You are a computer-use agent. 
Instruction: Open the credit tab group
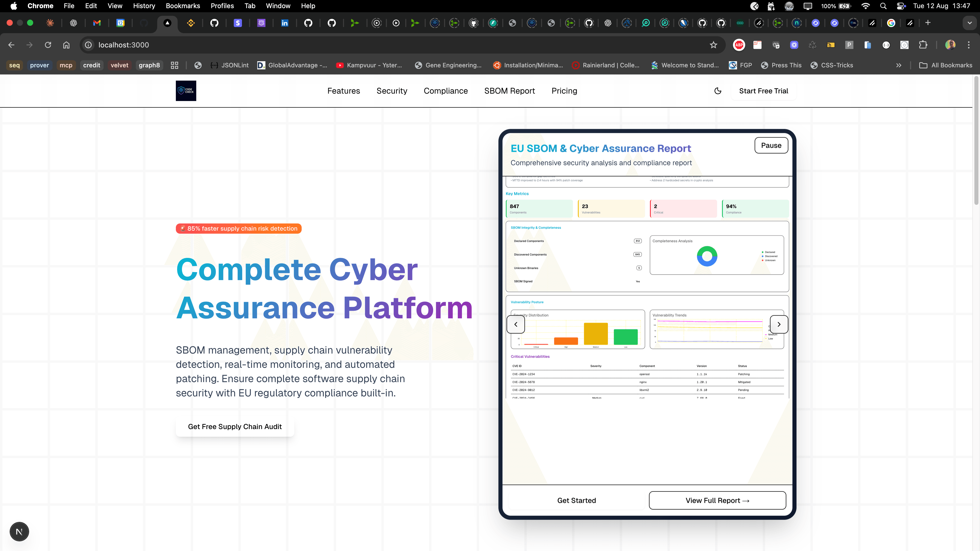click(x=92, y=65)
